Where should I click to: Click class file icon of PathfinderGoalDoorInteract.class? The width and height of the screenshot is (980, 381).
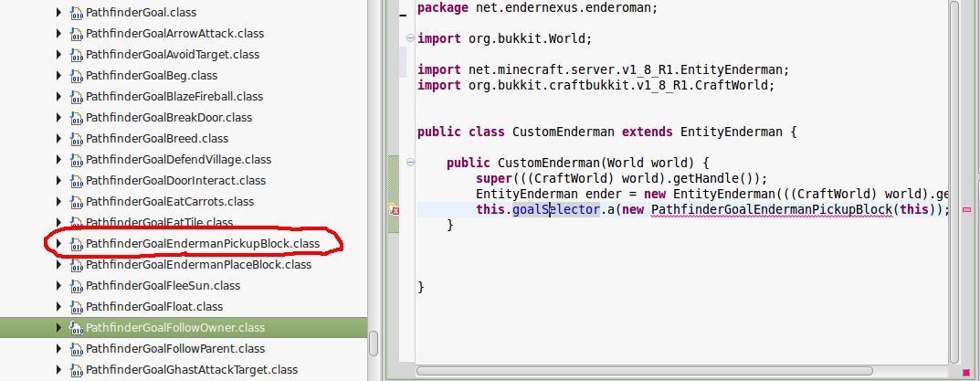(76, 182)
